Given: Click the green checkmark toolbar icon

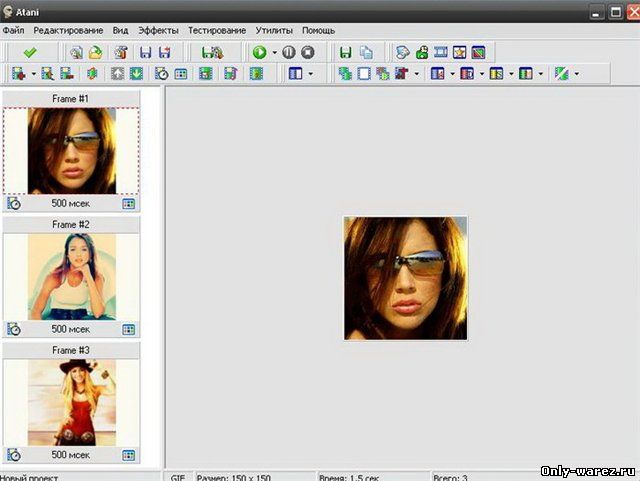Looking at the screenshot, I should [x=30, y=52].
